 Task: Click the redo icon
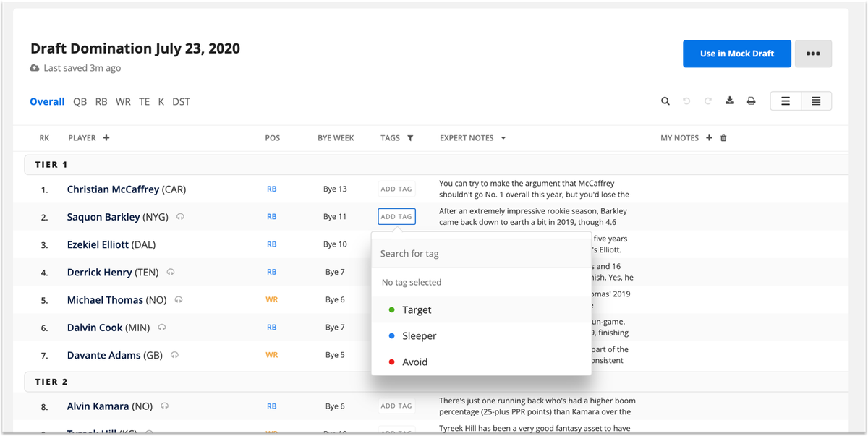(x=707, y=101)
